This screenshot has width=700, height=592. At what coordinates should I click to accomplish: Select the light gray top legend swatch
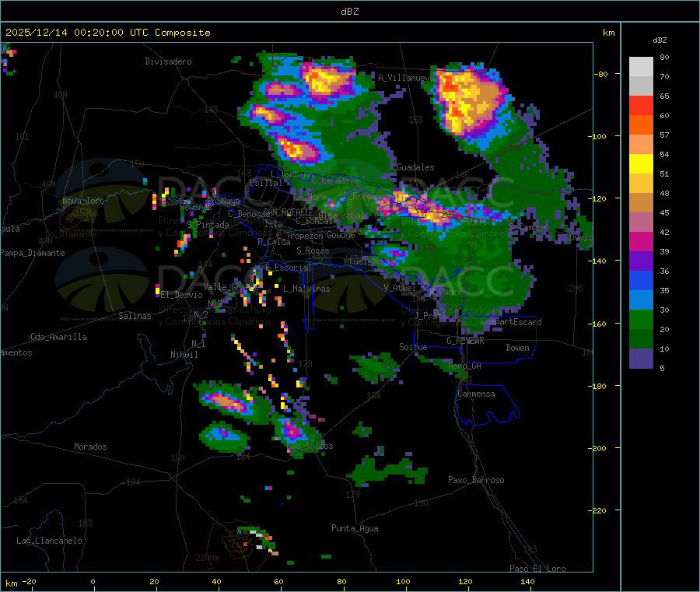pyautogui.click(x=641, y=66)
